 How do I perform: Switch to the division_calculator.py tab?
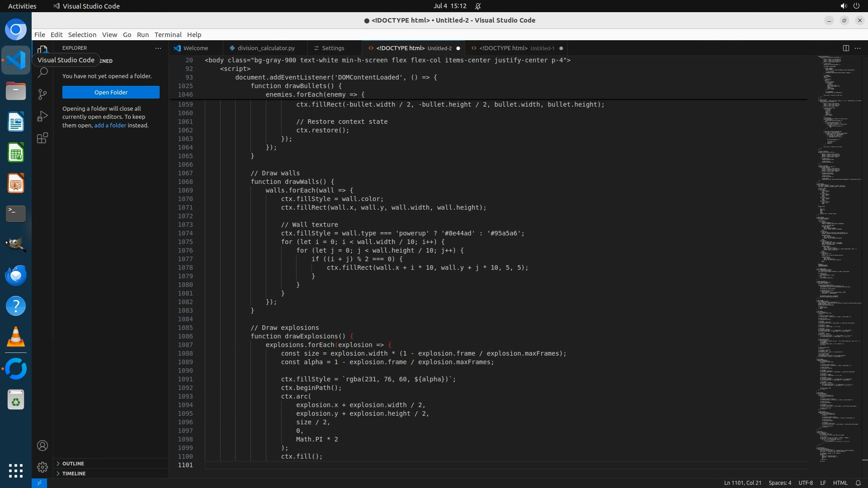pos(266,48)
